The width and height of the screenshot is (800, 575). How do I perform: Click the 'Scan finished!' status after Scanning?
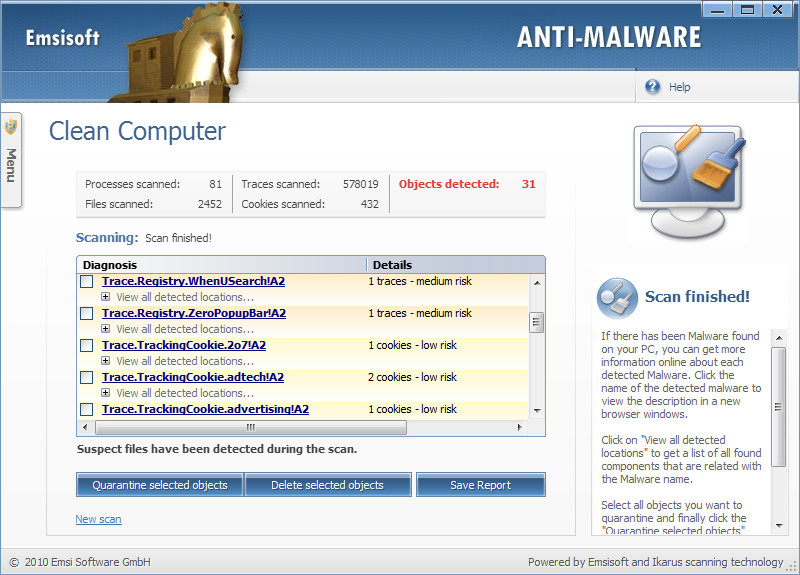coord(179,238)
